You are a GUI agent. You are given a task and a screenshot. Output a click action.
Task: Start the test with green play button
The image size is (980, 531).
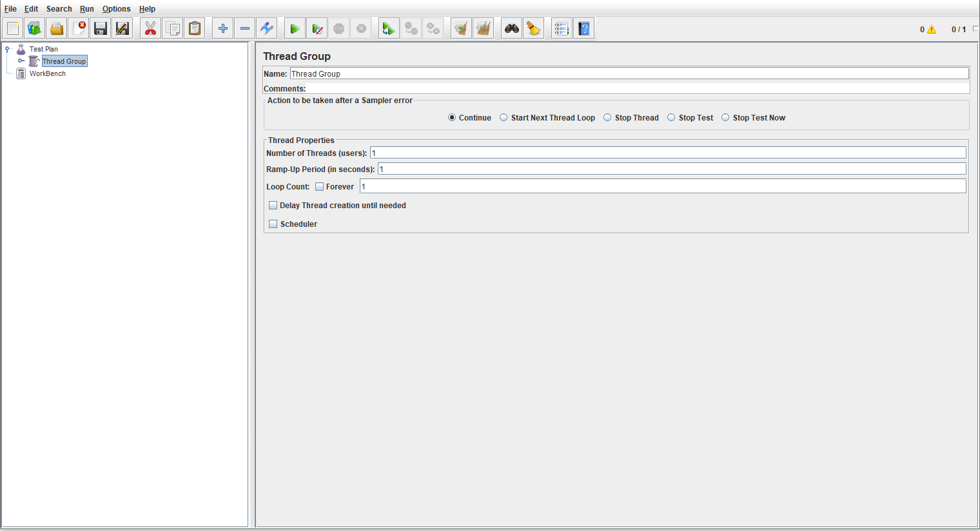[295, 28]
